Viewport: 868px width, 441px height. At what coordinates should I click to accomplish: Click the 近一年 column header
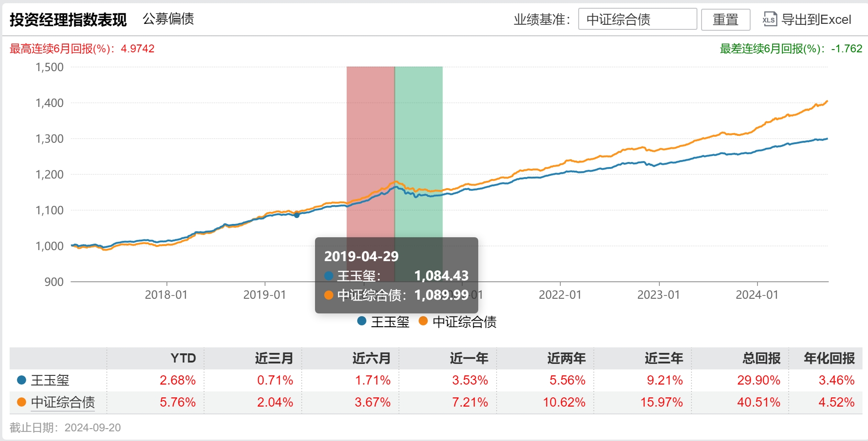469,358
